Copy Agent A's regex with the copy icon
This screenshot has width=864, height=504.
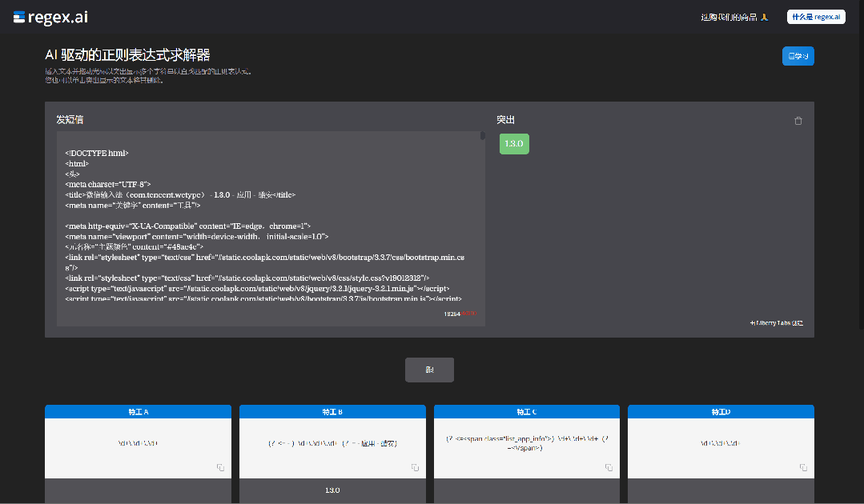tap(220, 467)
